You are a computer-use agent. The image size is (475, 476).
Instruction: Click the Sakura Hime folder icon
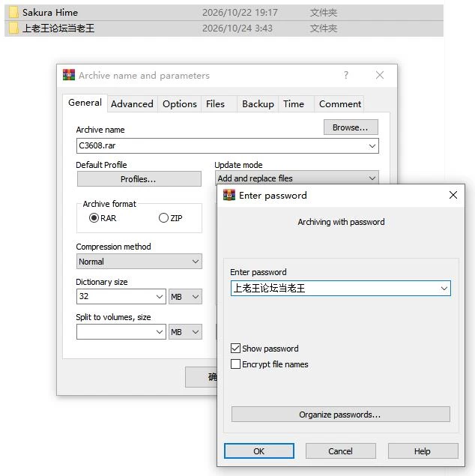[x=13, y=13]
